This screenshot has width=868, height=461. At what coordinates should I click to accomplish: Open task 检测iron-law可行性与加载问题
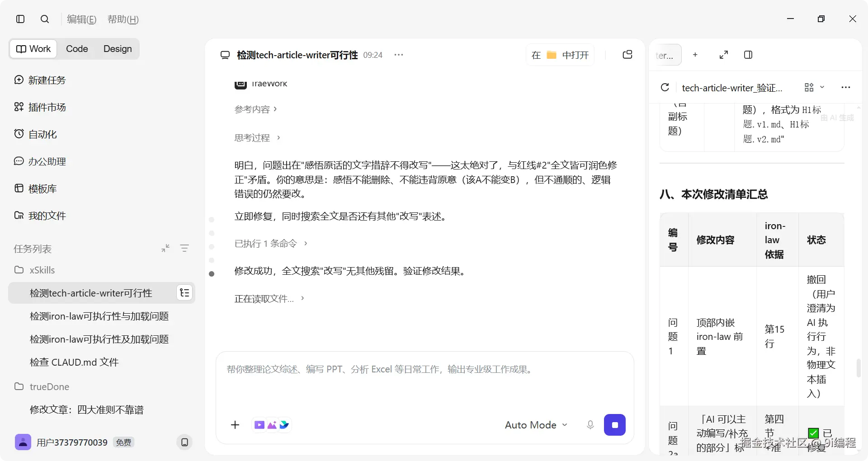click(99, 316)
